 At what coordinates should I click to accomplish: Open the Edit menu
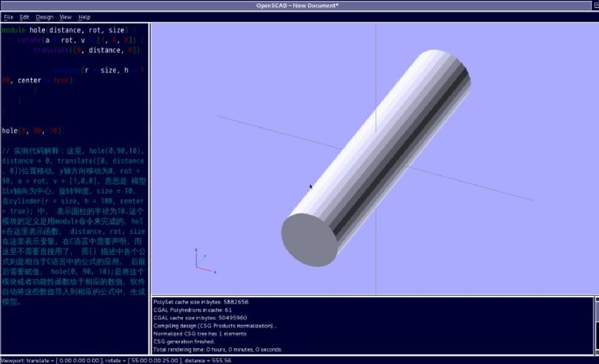24,17
